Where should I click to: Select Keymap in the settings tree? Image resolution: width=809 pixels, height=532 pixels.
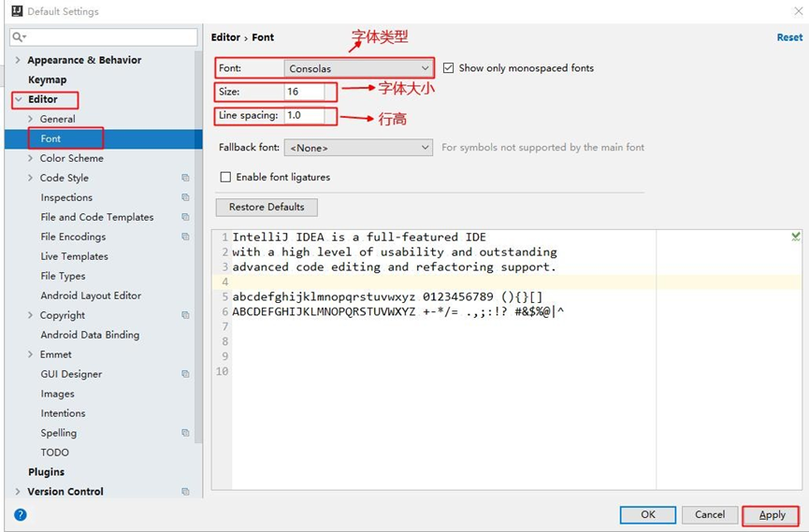coord(47,79)
